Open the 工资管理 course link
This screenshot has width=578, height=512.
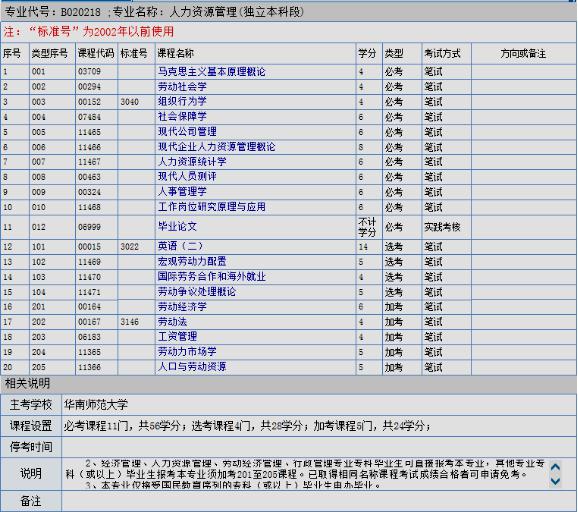(x=177, y=337)
